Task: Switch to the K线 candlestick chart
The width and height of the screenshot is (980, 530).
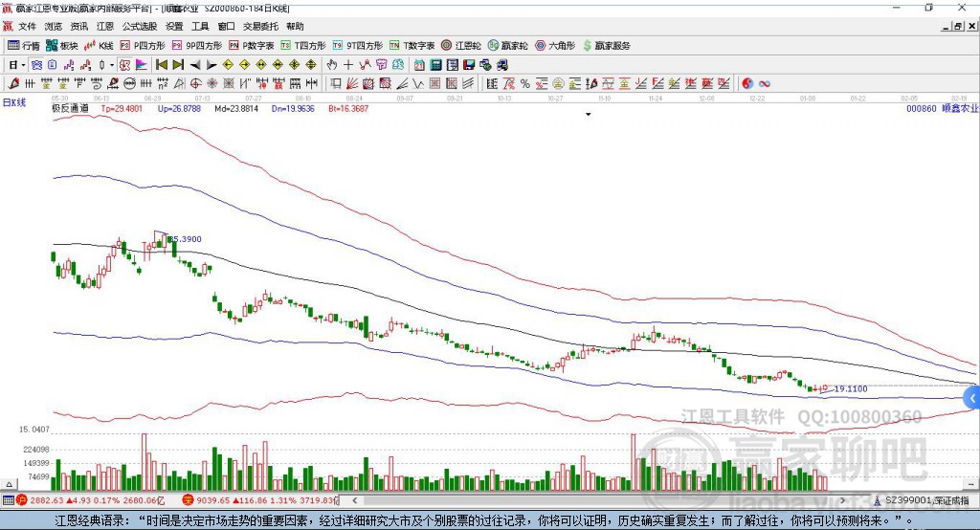Action: [99, 46]
